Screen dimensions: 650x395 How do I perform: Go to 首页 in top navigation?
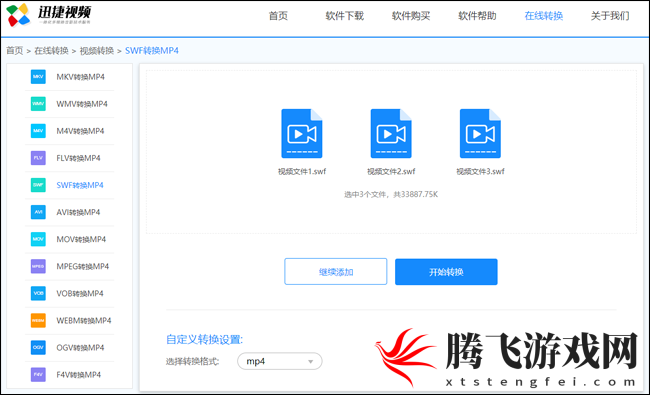(x=278, y=16)
